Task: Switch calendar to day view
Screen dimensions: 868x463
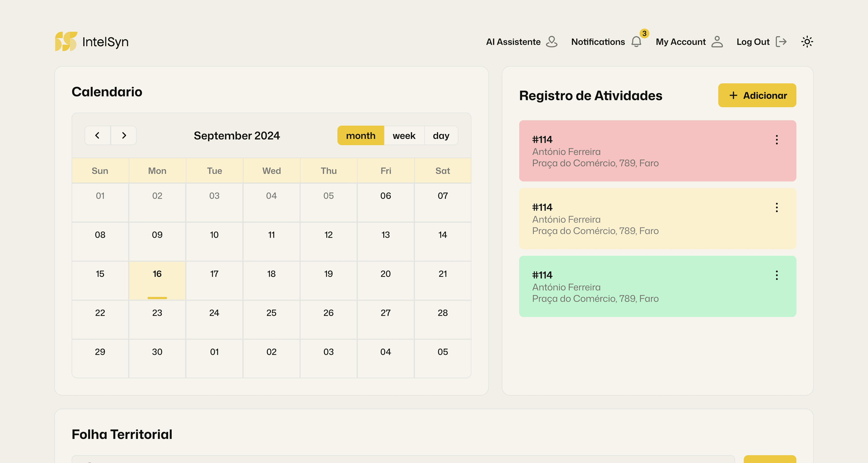Action: [x=441, y=135]
